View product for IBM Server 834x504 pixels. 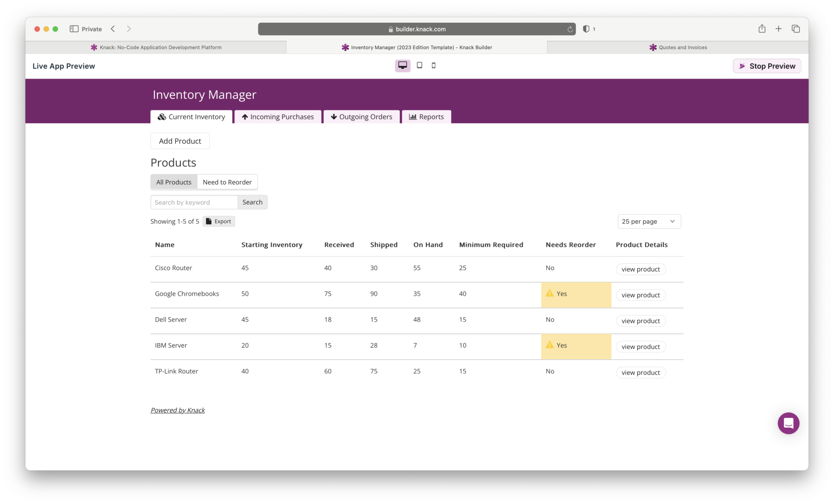tap(640, 347)
